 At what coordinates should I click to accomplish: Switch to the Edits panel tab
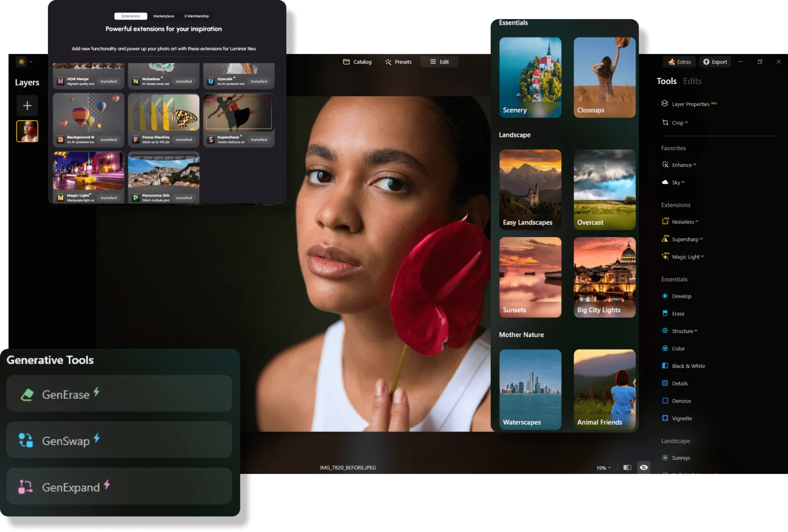point(692,81)
